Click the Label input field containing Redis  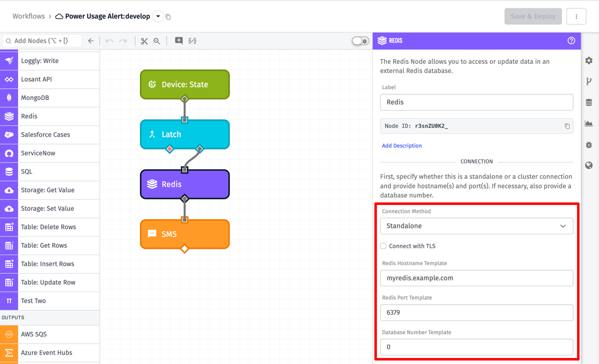(x=477, y=102)
